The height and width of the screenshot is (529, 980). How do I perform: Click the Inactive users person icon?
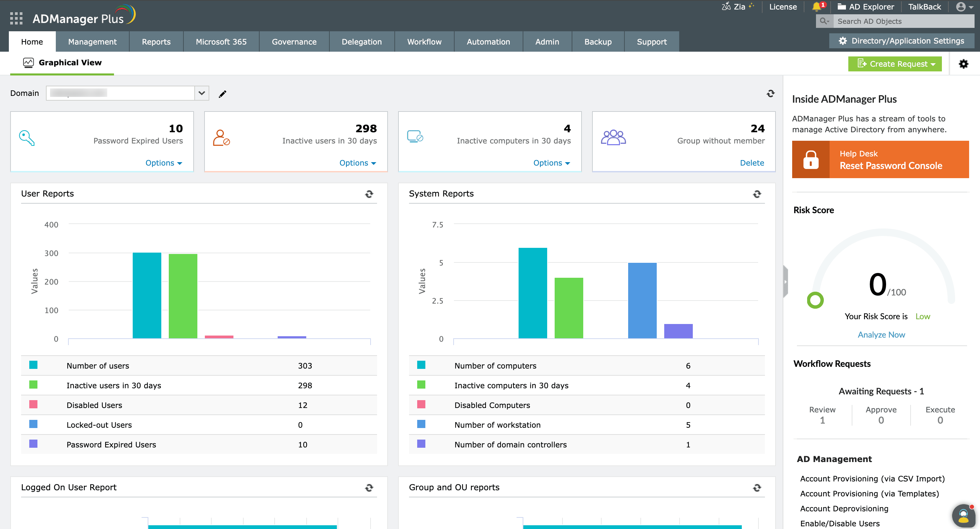tap(222, 138)
